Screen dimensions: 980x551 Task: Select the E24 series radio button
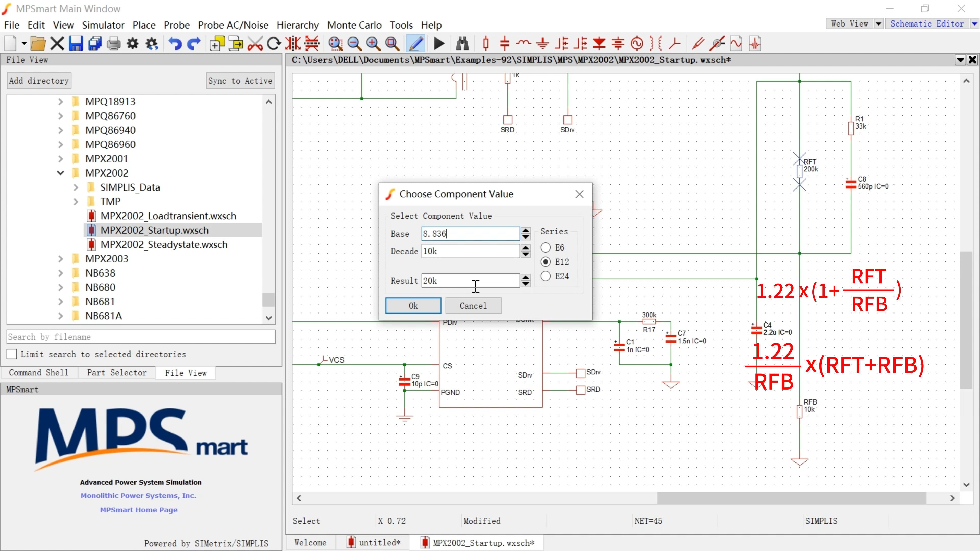coord(546,276)
